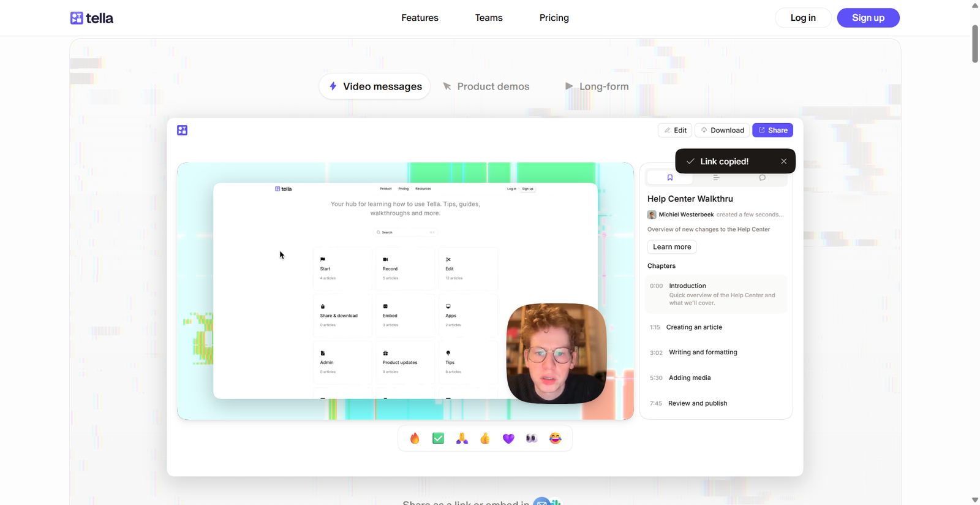Click the Michiel Westerbeek author name
This screenshot has width=980, height=505.
tap(686, 215)
